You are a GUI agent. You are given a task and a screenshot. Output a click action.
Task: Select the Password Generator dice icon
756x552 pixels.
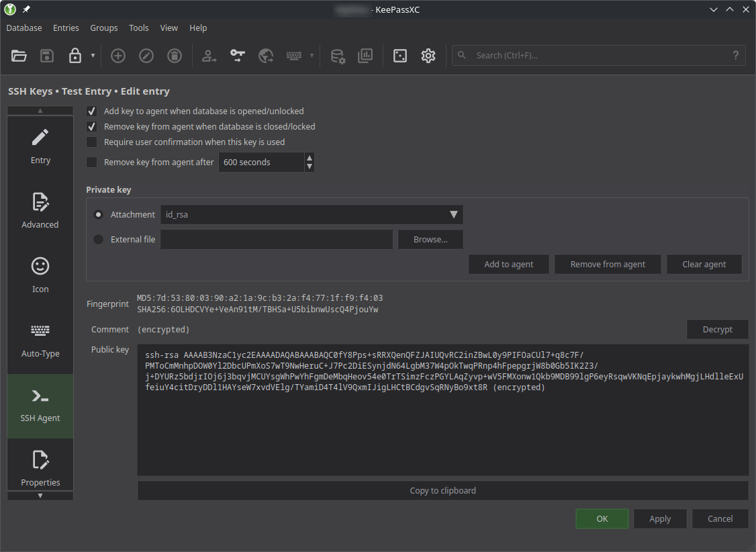click(399, 56)
